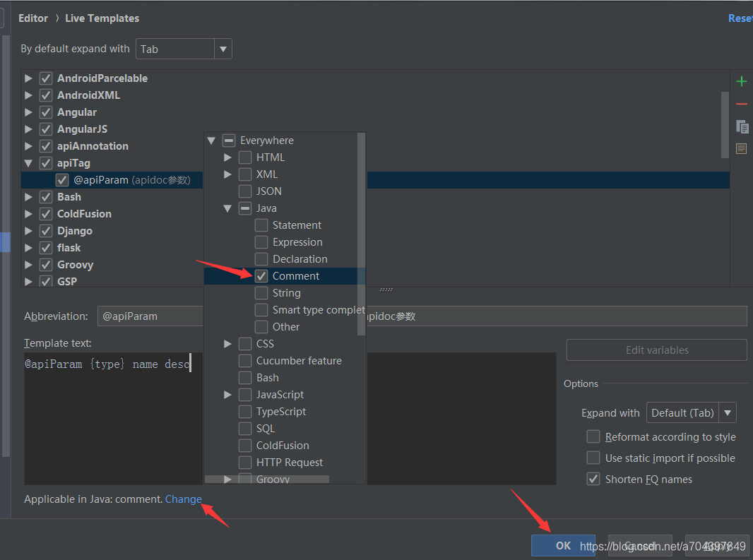Check the SQL context checkbox

click(245, 429)
